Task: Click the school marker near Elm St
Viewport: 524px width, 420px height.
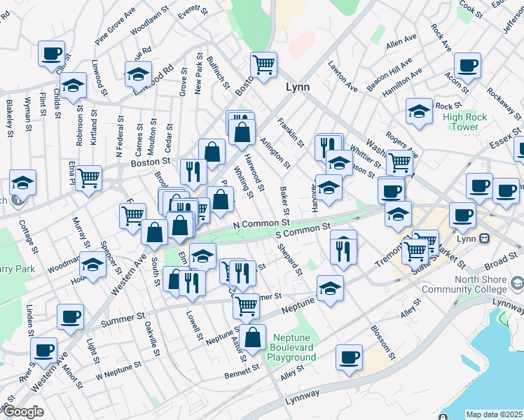Action: (203, 257)
